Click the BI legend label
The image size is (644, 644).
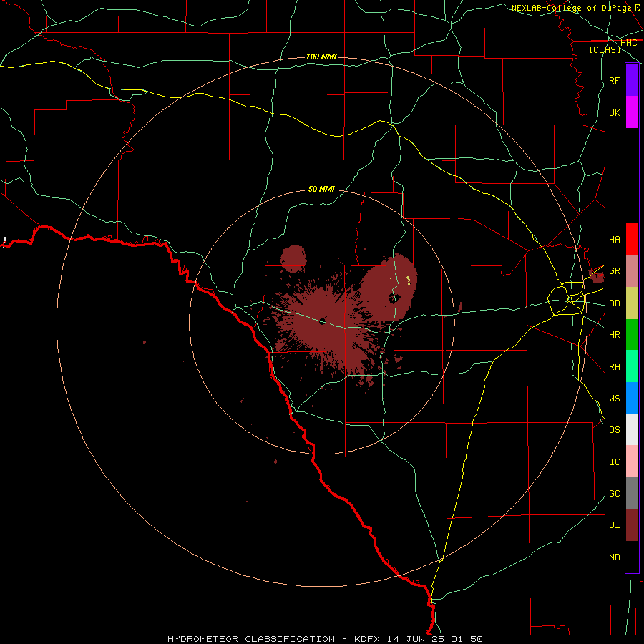point(614,525)
